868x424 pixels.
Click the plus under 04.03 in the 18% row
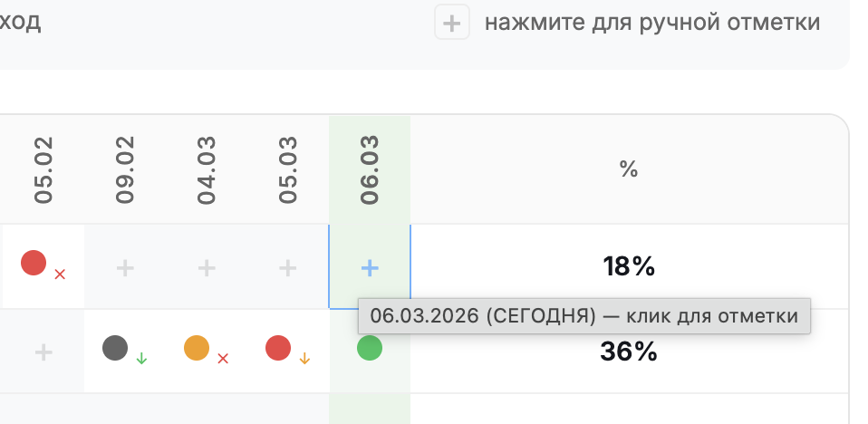[x=207, y=267]
